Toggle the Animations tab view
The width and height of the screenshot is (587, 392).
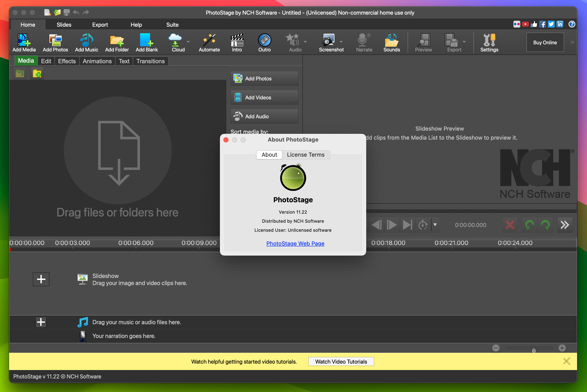point(97,61)
